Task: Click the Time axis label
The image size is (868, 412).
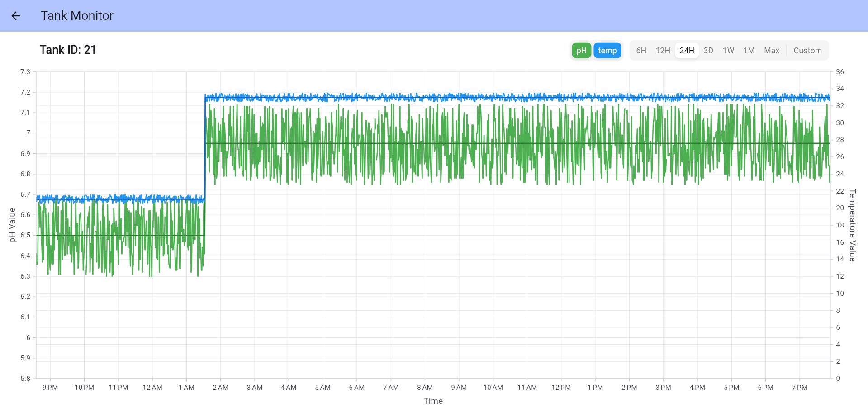Action: tap(433, 401)
